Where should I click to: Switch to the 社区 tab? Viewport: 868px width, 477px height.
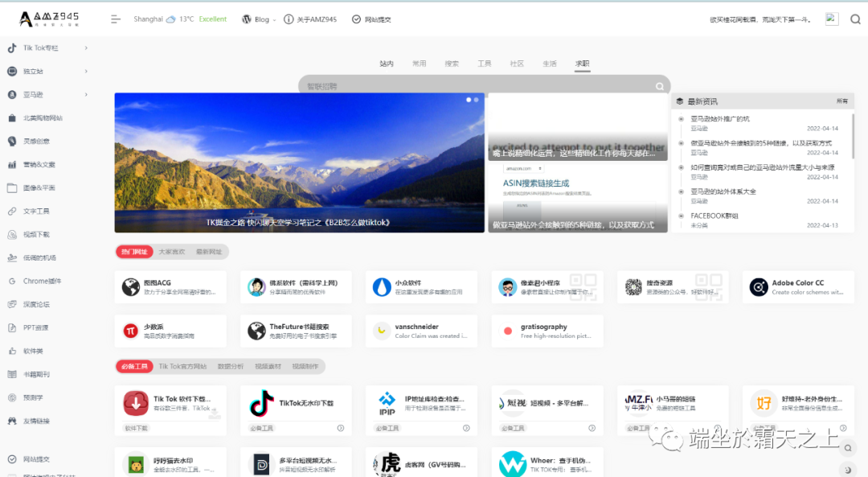(x=517, y=61)
